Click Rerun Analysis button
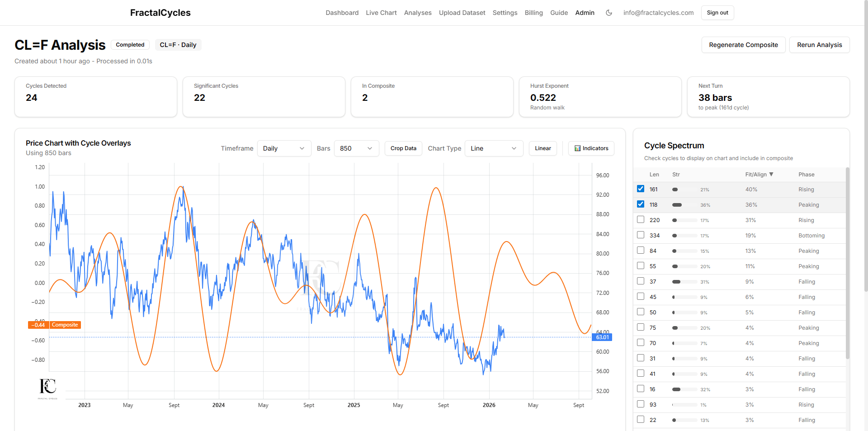This screenshot has width=868, height=431. (x=819, y=45)
